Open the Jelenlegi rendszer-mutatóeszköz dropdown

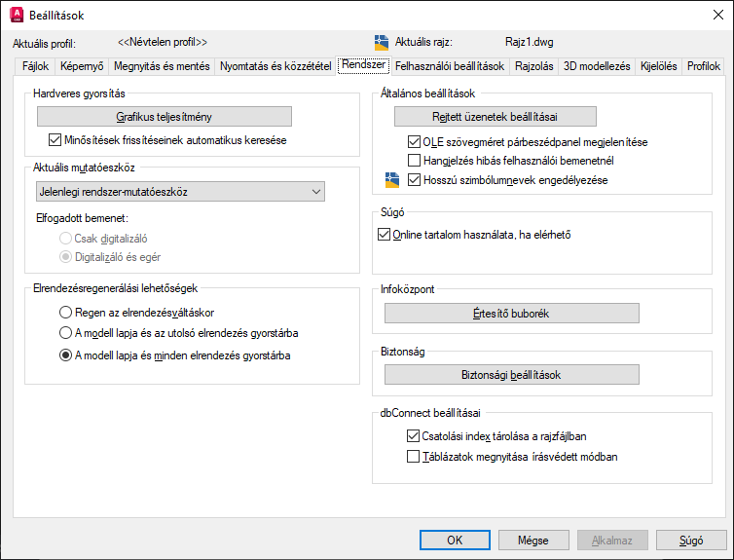tap(179, 192)
